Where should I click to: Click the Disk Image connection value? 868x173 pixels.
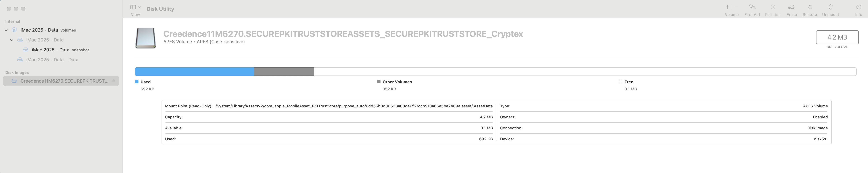818,128
